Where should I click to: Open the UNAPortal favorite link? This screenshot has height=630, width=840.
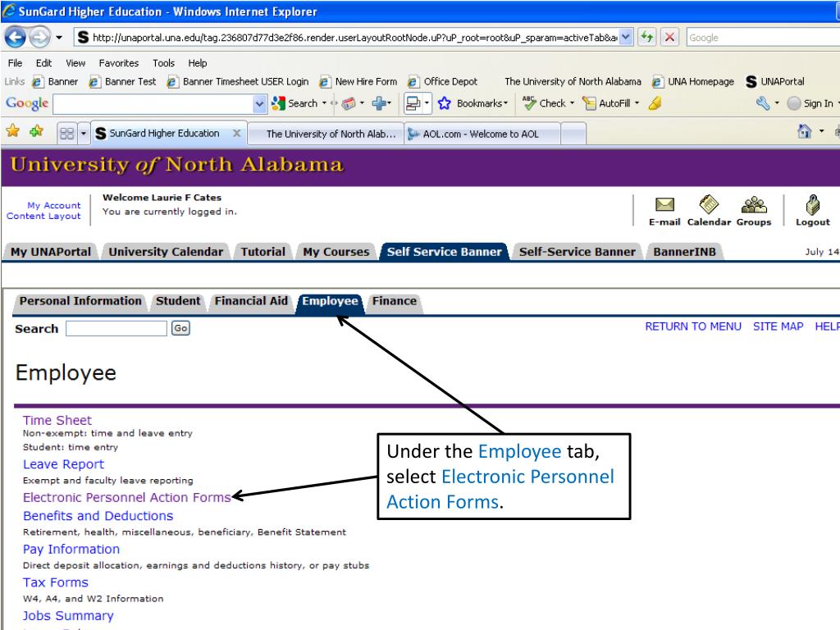775,81
